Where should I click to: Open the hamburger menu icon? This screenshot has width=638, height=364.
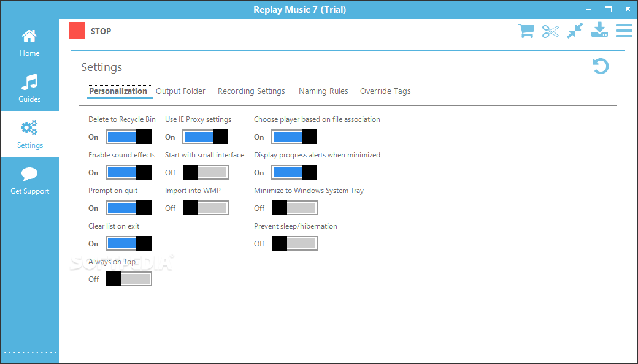(624, 31)
